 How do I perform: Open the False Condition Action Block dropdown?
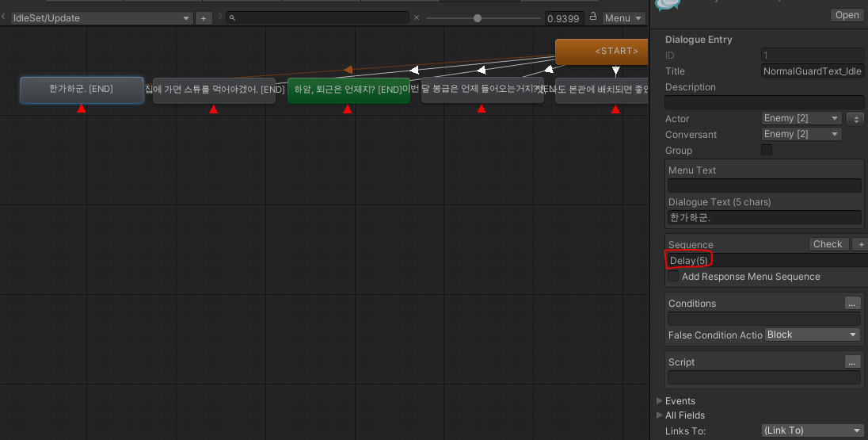812,335
